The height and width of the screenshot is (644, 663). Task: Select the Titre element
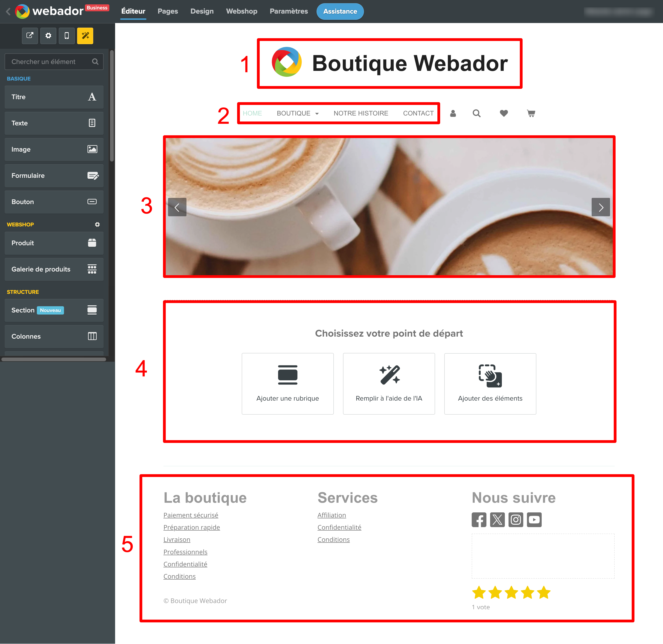54,97
